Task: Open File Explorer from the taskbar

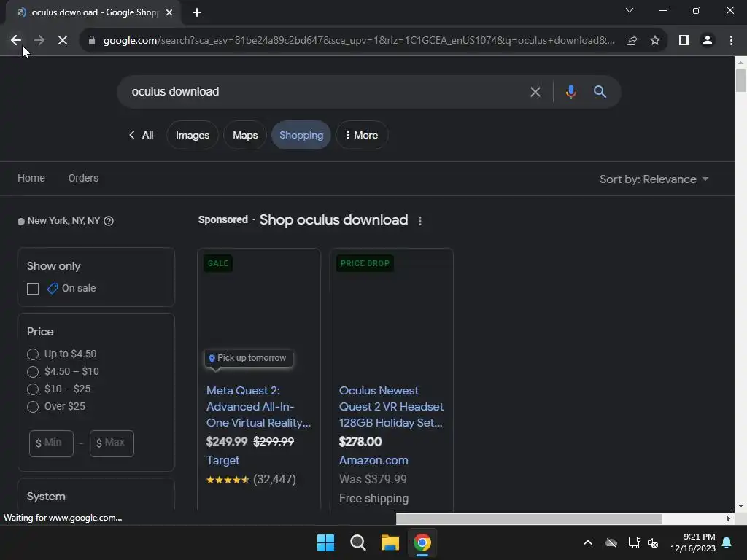Action: click(390, 542)
